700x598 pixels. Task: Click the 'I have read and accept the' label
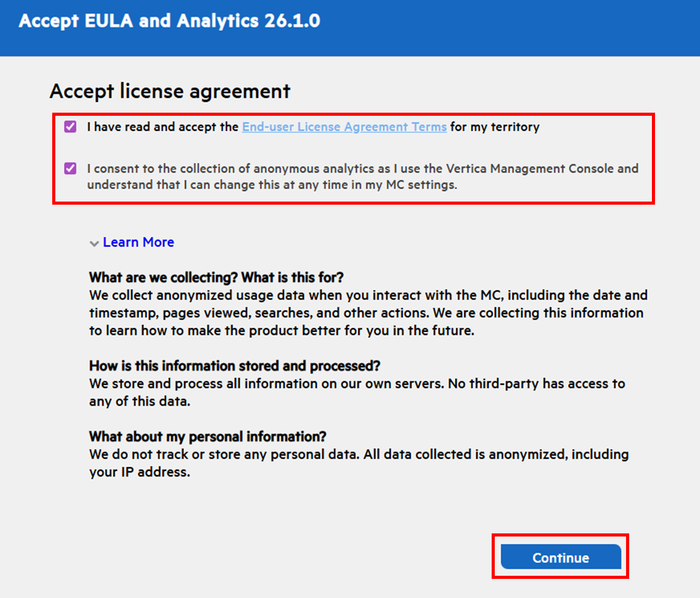click(x=162, y=127)
